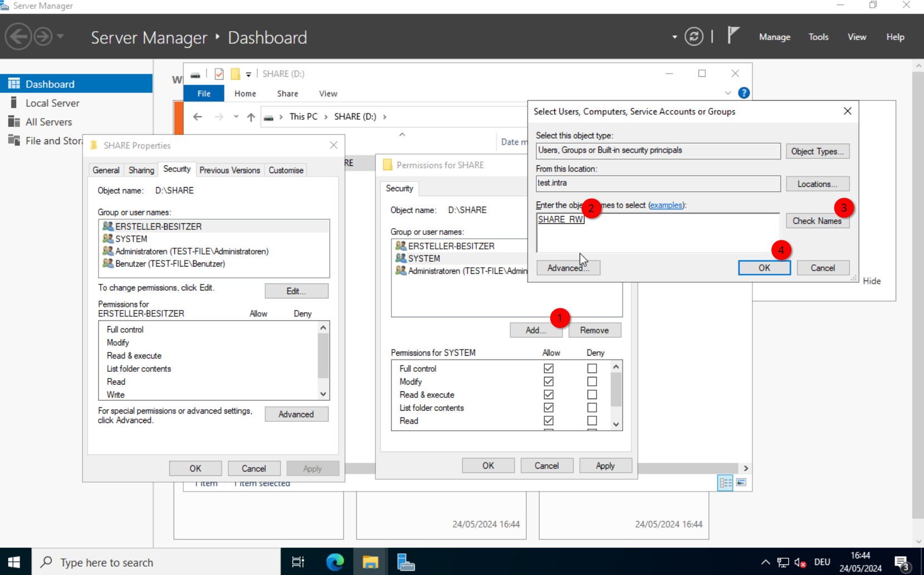
Task: Click the Properties quick access checkmark icon
Action: 219,73
